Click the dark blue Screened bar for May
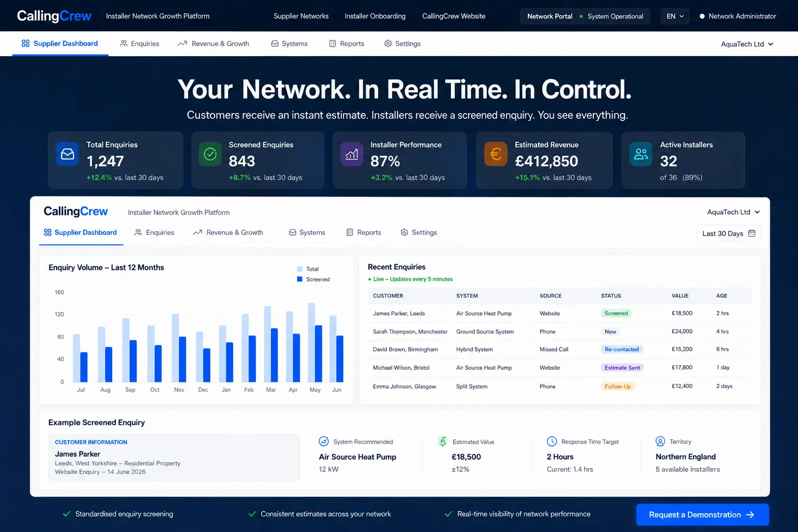The height and width of the screenshot is (532, 798). 318,354
